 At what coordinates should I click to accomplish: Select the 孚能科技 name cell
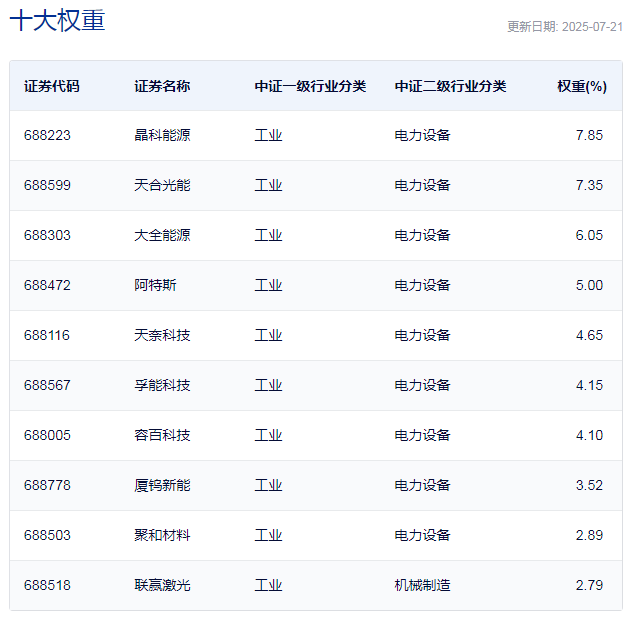[162, 385]
